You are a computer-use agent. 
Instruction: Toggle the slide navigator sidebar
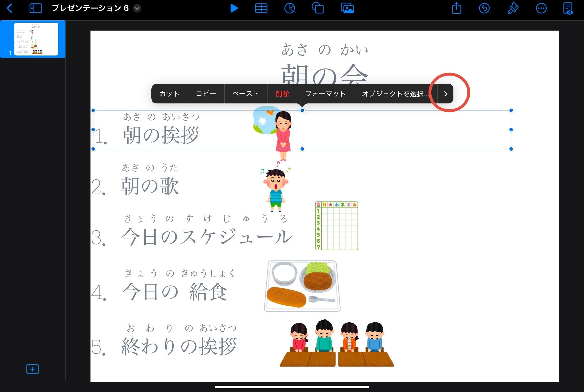click(x=35, y=8)
